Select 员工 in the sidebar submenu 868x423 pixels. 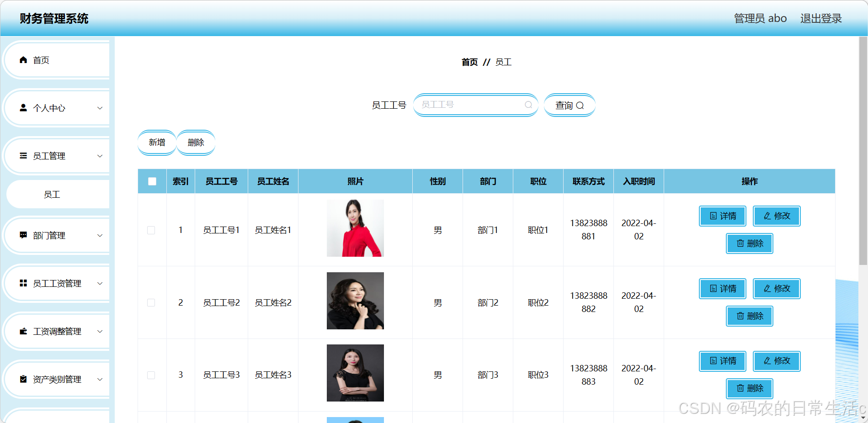click(x=52, y=194)
